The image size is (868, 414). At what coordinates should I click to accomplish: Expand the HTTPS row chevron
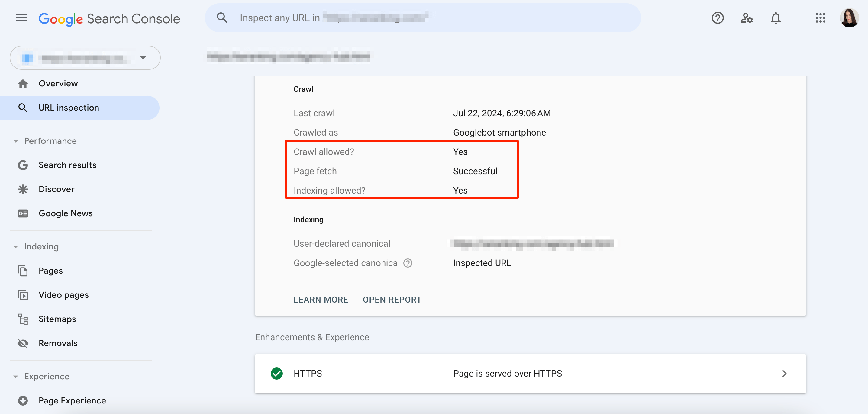[x=784, y=373]
